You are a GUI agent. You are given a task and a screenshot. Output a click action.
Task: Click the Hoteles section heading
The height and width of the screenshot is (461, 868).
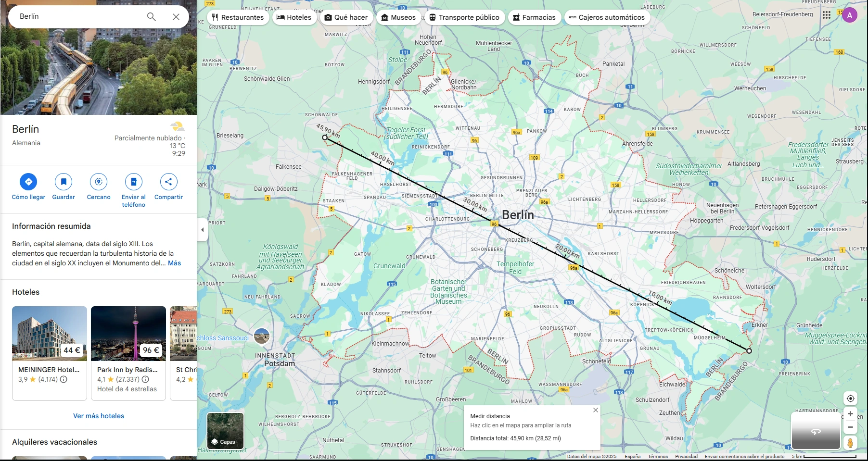pyautogui.click(x=26, y=292)
